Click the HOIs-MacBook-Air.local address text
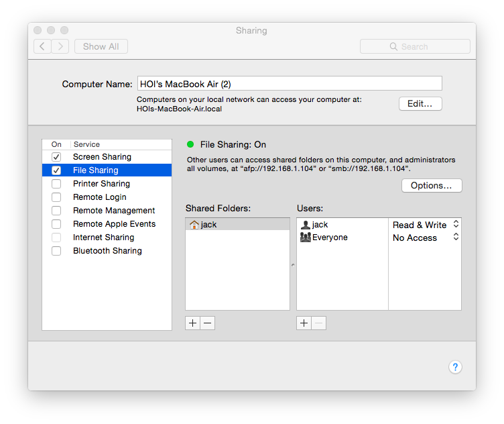Viewport: 504px width, 424px height. 179,109
